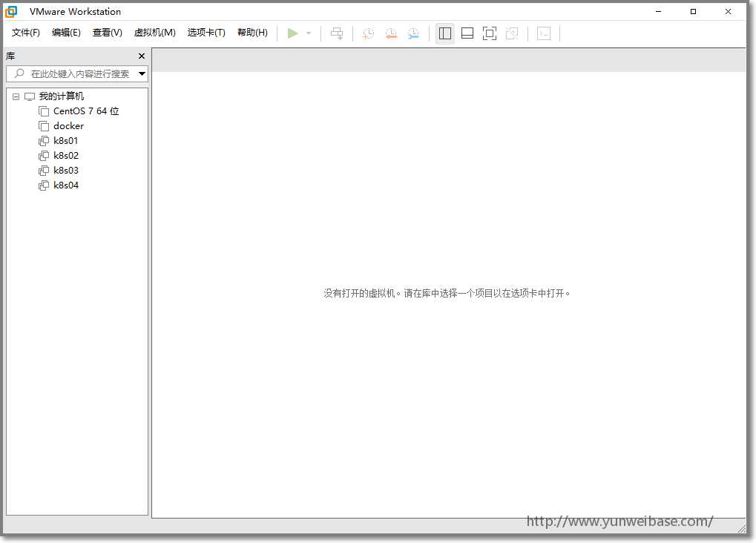
Task: Open the snapshot manager wrench icon
Action: pyautogui.click(x=413, y=33)
